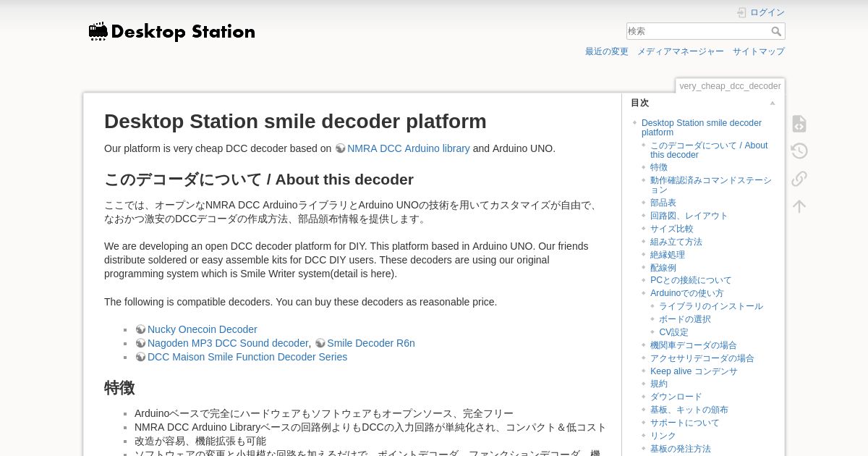
Task: Jump to サイズ比較 in TOC
Action: (x=672, y=229)
